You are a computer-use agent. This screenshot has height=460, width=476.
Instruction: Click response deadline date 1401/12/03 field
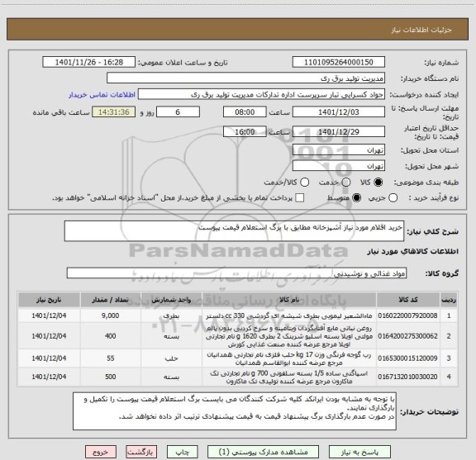pyautogui.click(x=339, y=112)
